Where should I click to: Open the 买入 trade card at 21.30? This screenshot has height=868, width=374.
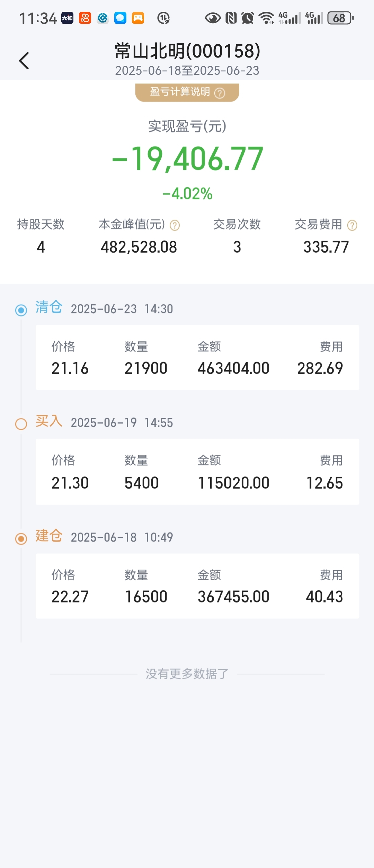tap(197, 471)
